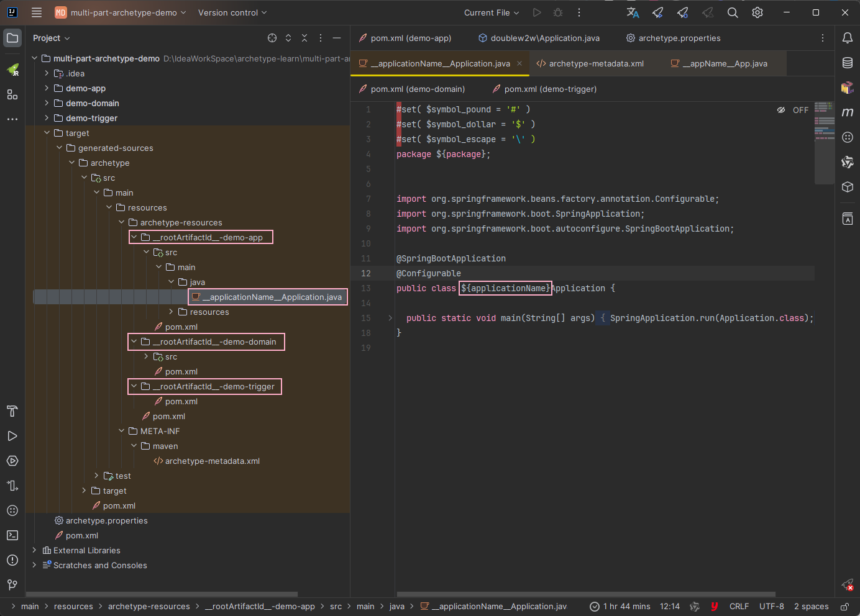Click CRLF line separator in status bar
Viewport: 860px width, 616px height.
[x=739, y=607]
